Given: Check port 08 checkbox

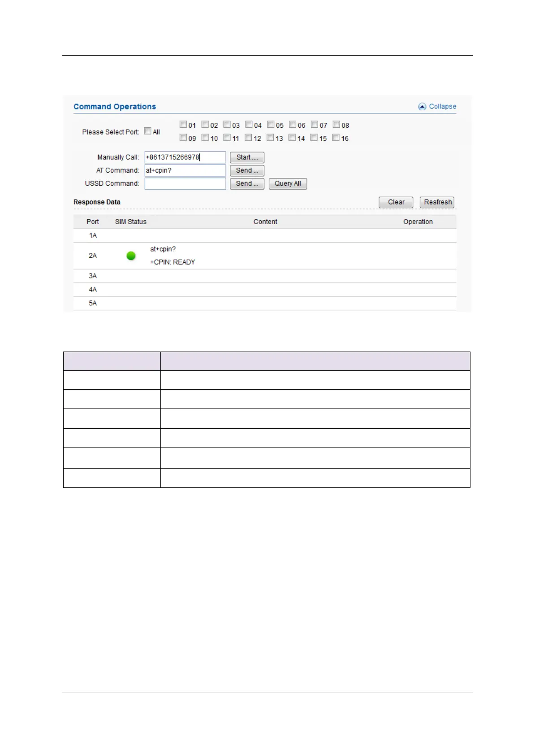Looking at the screenshot, I should (x=337, y=125).
